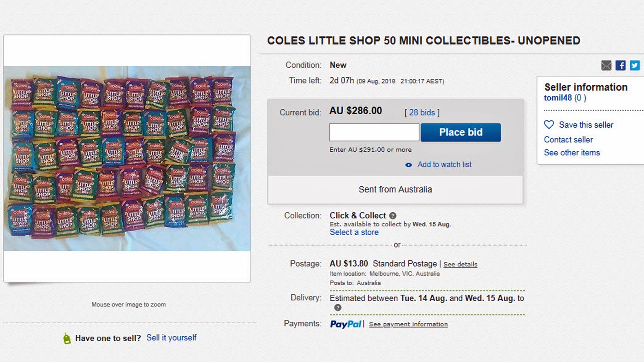Open Click & Collect help question icon

[393, 216]
